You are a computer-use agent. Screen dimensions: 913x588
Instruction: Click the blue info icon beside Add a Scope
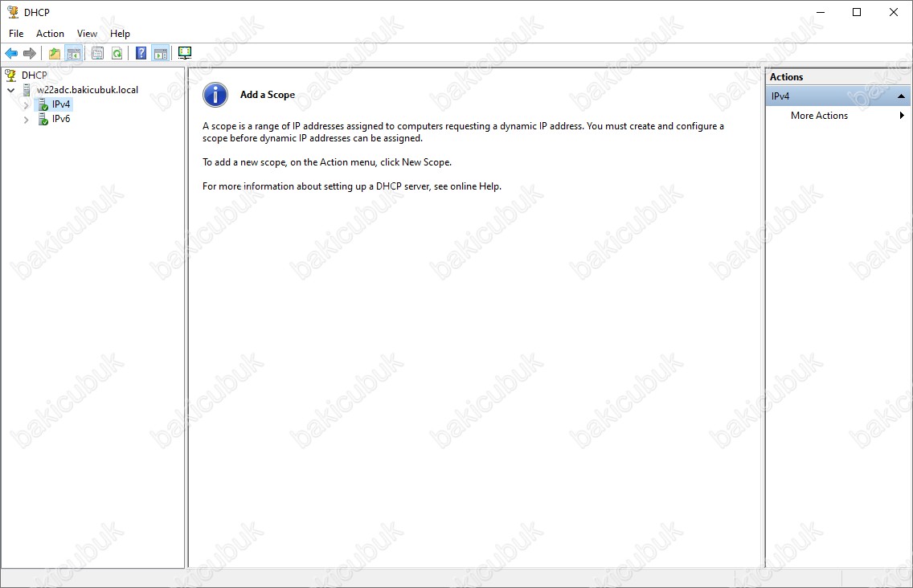pos(215,95)
